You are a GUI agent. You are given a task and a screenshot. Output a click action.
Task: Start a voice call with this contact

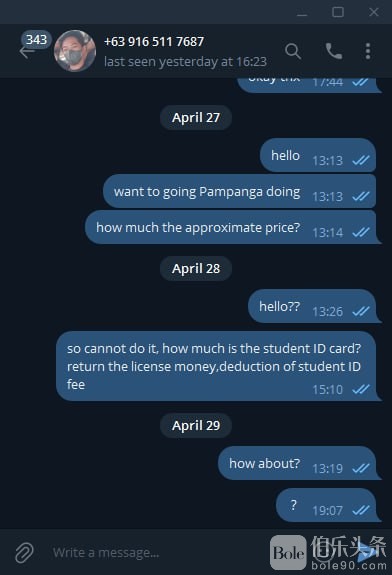point(333,51)
